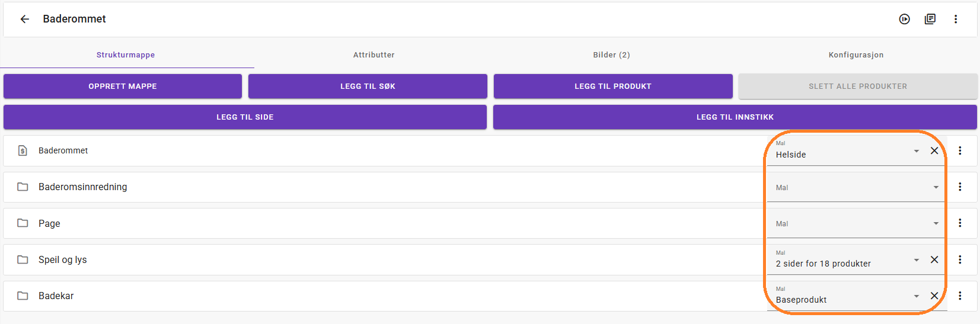
Task: Remove the 2 sider for 18 produkter template
Action: (934, 259)
